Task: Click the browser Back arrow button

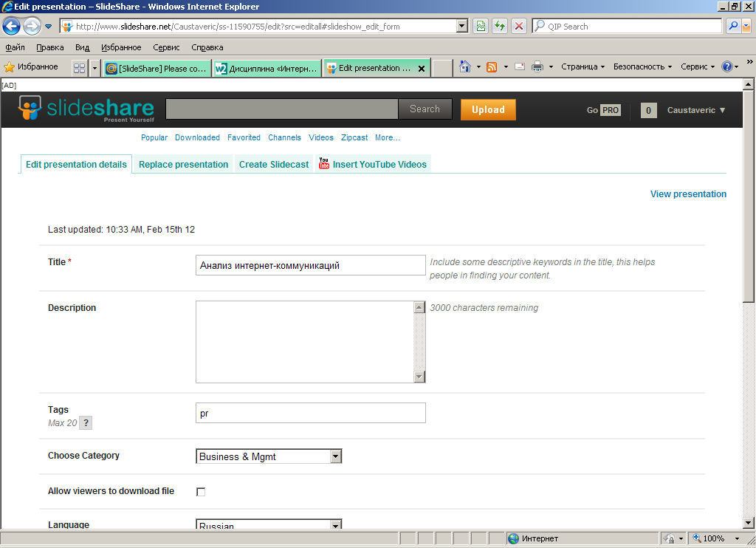Action: 12,26
